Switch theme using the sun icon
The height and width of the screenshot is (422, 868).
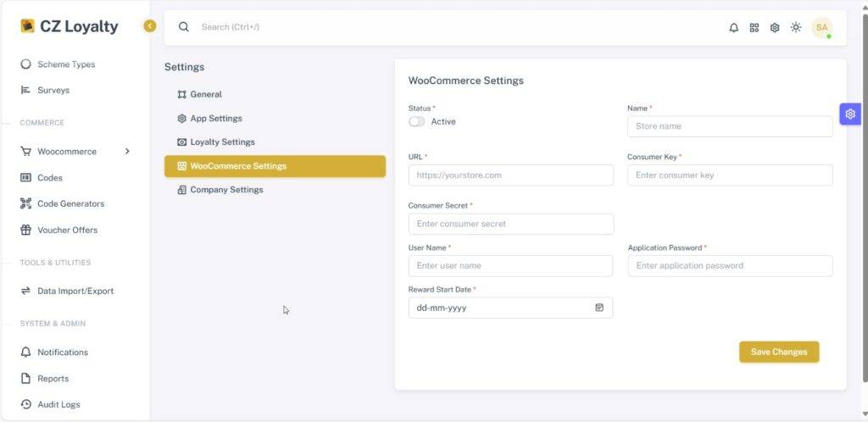point(795,27)
